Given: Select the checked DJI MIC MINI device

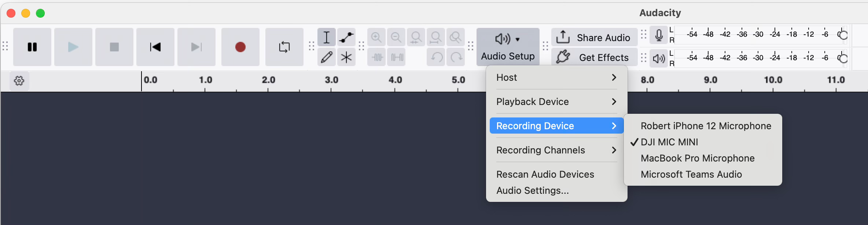Looking at the screenshot, I should tap(703, 142).
